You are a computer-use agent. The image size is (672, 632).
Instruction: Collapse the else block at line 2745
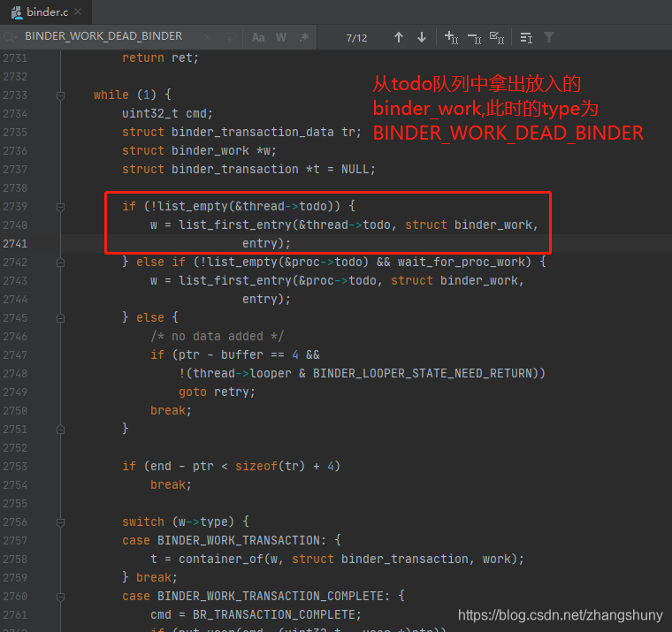click(60, 318)
